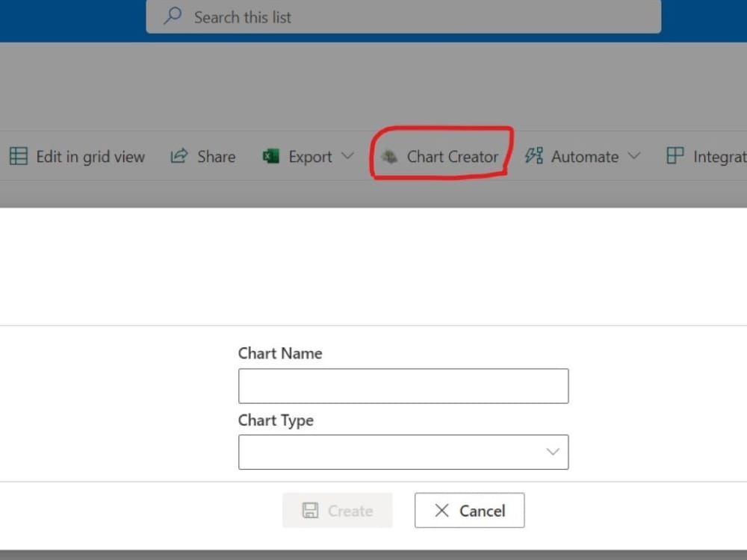The image size is (747, 560).
Task: Select Integrate from the command bar
Action: (x=721, y=155)
